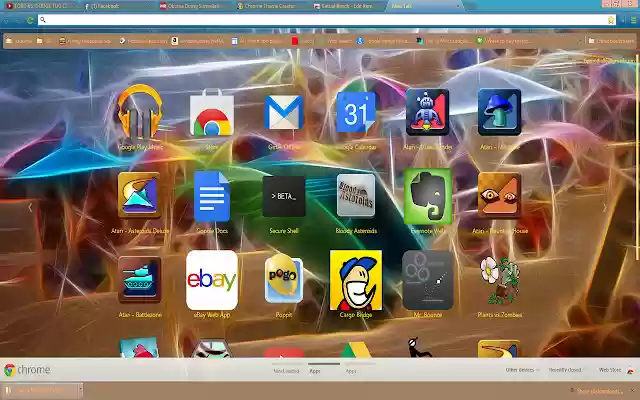Open the Bloody Asteroids app
Image resolution: width=640 pixels, height=400 pixels.
[356, 196]
